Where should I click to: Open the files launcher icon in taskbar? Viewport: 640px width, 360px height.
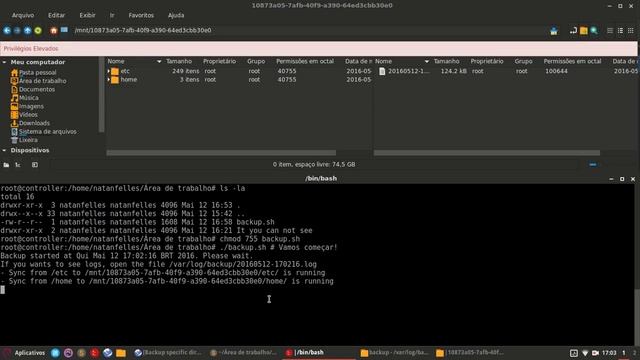(121, 353)
